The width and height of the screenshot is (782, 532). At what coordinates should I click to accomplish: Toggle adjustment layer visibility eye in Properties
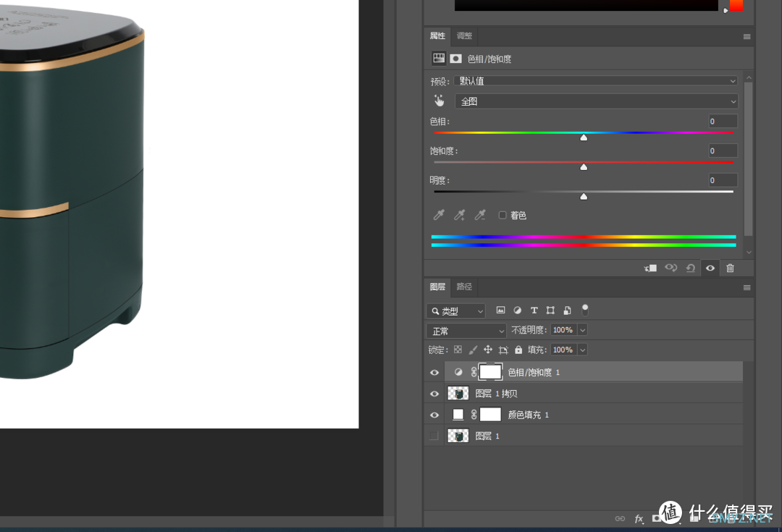tap(710, 269)
